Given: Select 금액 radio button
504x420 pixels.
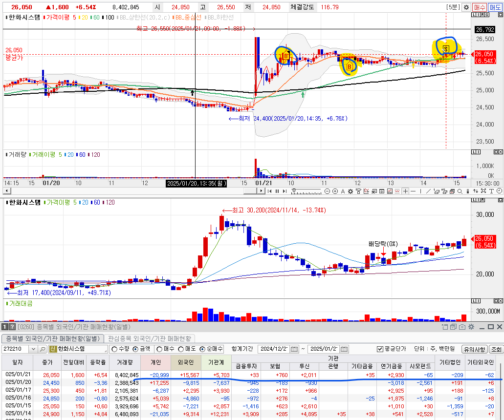Looking at the screenshot, I should pos(135,349).
